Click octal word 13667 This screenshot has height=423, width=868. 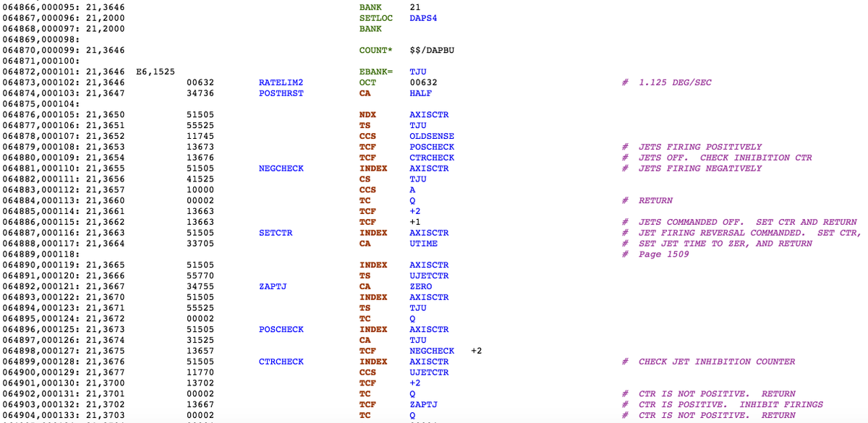200,404
